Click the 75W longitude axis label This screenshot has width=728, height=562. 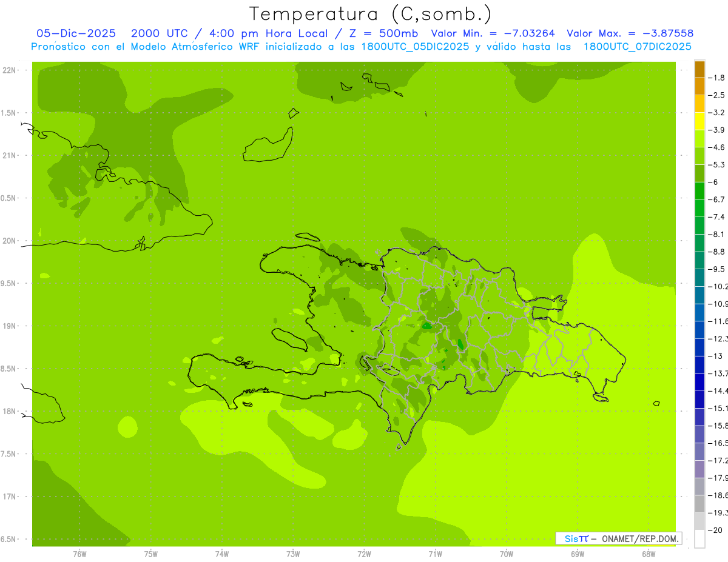pos(151,554)
